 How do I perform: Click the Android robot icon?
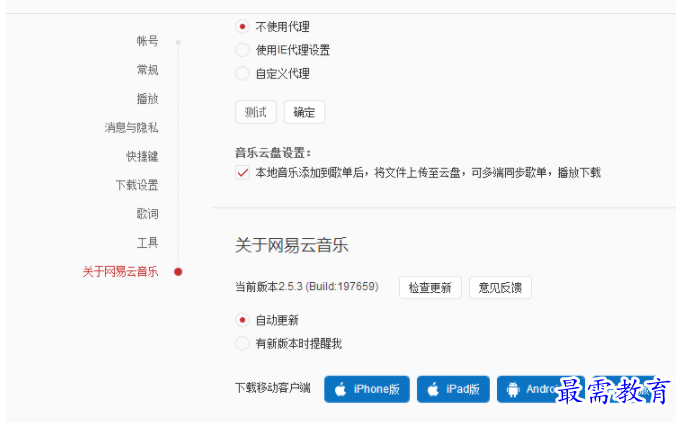[x=513, y=390]
